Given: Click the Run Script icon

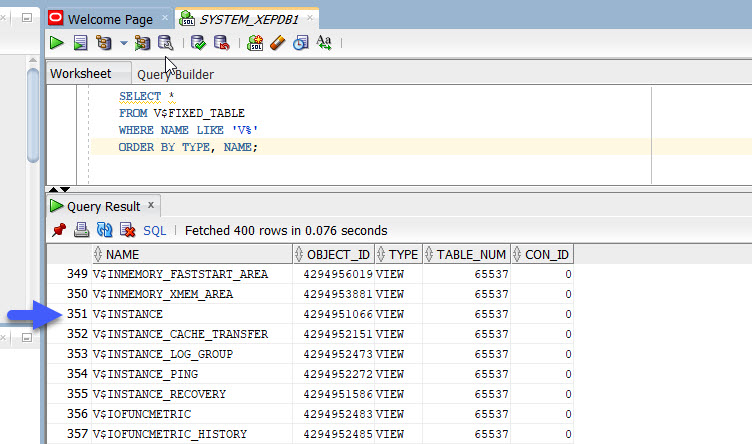Looking at the screenshot, I should coord(80,43).
